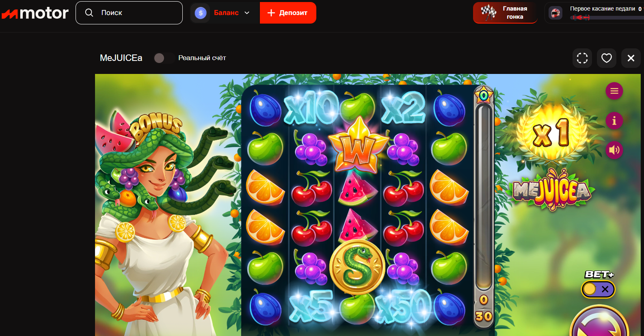Image resolution: width=644 pixels, height=336 pixels.
Task: Enter fullscreen mode for the game
Action: [582, 58]
